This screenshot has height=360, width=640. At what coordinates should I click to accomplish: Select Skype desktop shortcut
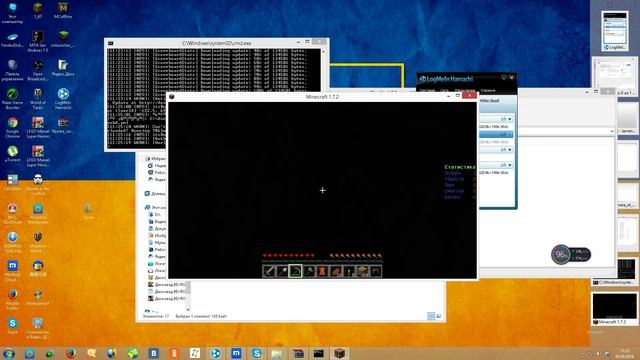click(12, 326)
